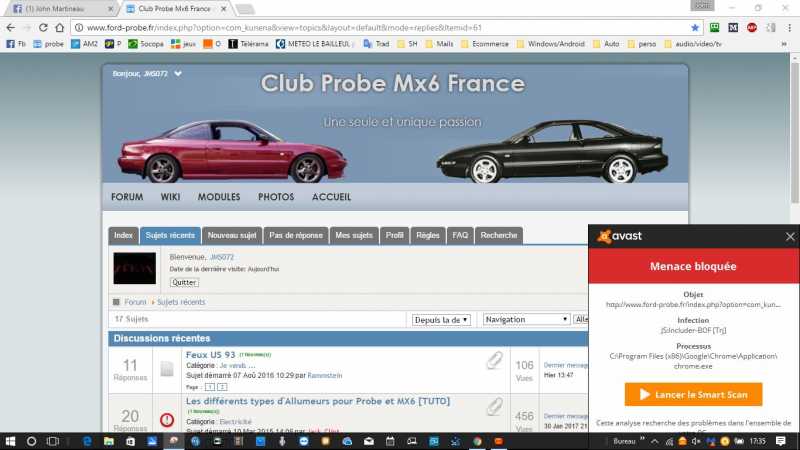Open Cortana search circle on taskbar
Screen dimensions: 800x450
tap(32, 441)
